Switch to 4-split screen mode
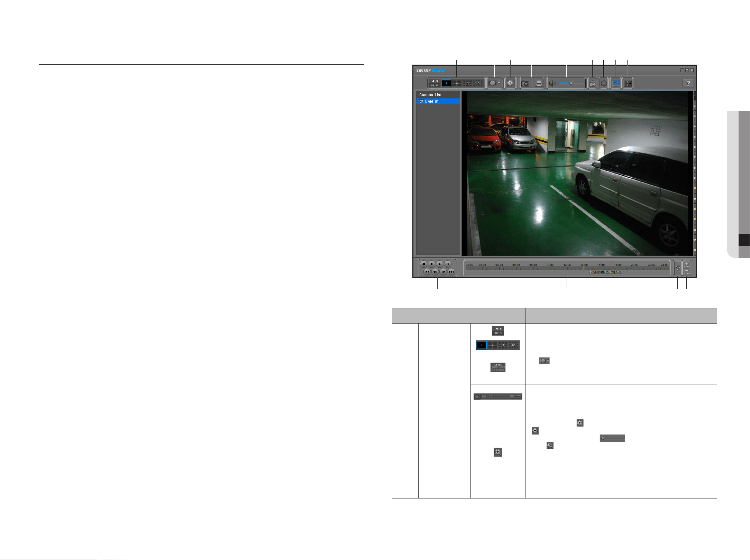The width and height of the screenshot is (750, 560). click(x=457, y=83)
